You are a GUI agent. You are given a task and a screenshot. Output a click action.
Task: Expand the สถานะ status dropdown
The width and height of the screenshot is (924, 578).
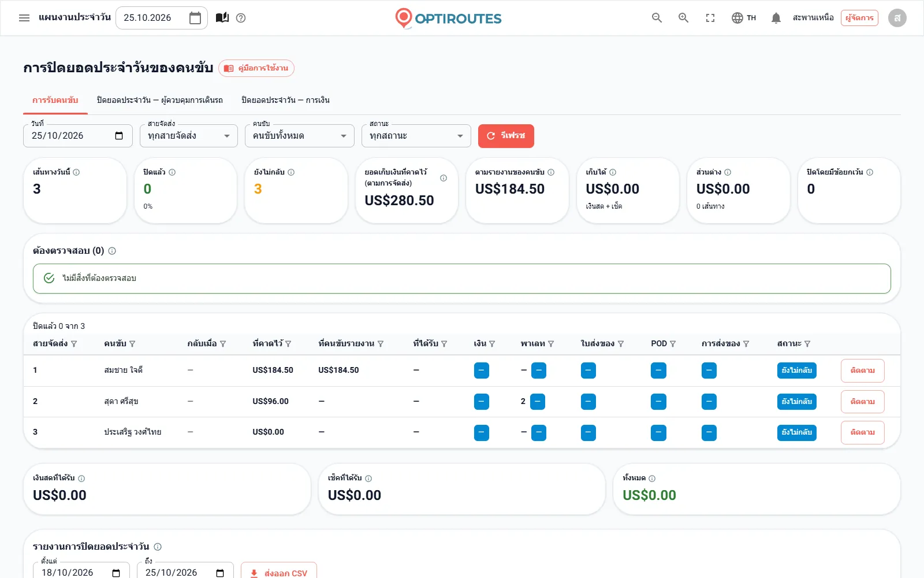click(x=416, y=136)
